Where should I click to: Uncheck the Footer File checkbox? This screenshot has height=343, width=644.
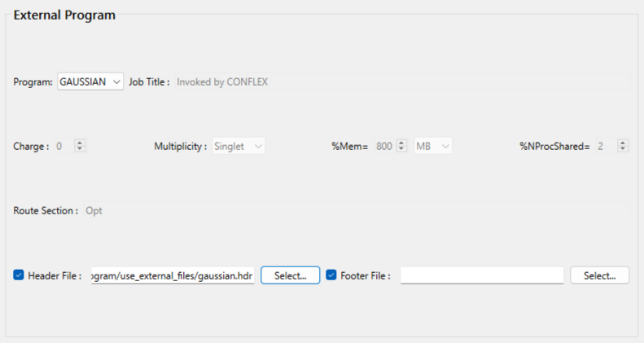[331, 275]
